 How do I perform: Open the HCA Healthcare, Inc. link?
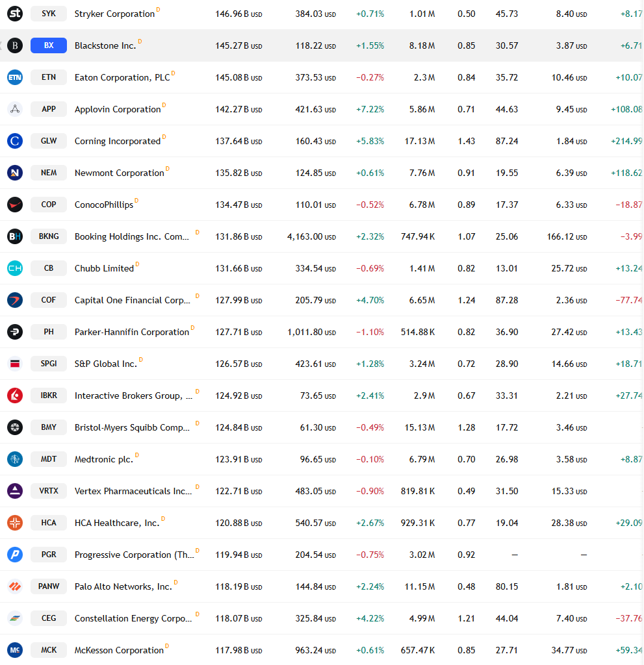tap(117, 523)
